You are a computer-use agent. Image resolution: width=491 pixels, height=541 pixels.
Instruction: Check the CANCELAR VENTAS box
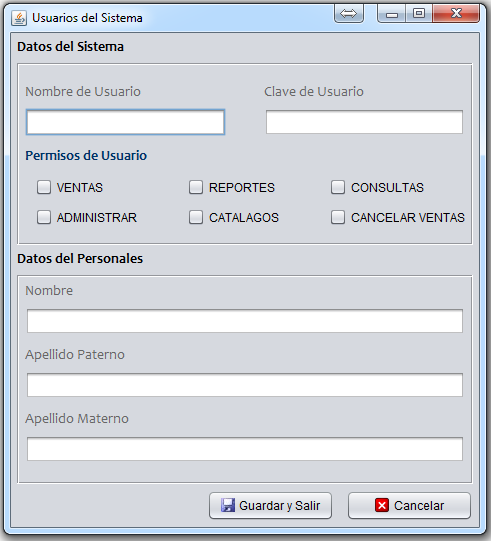click(x=338, y=217)
